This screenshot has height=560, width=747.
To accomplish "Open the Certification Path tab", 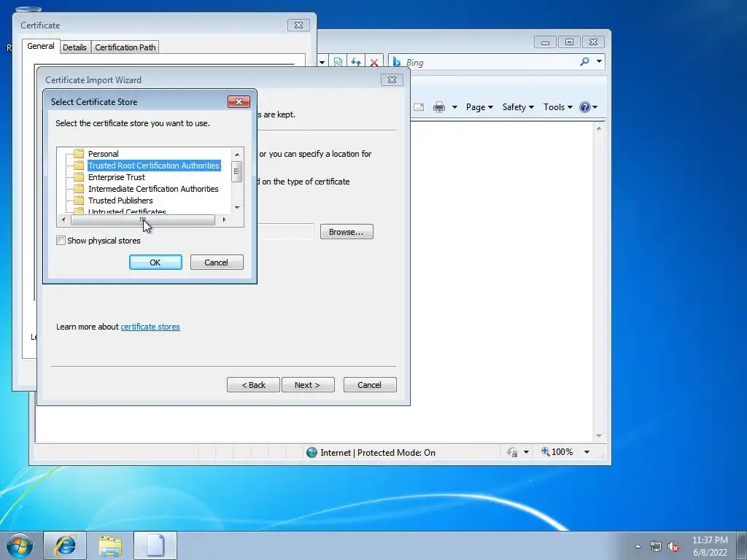I will 125,47.
